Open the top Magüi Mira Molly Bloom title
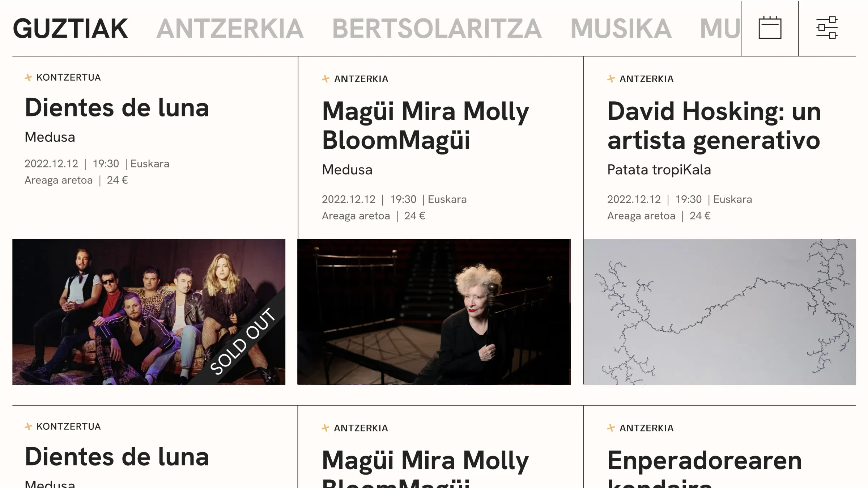The width and height of the screenshot is (868, 488). point(425,125)
